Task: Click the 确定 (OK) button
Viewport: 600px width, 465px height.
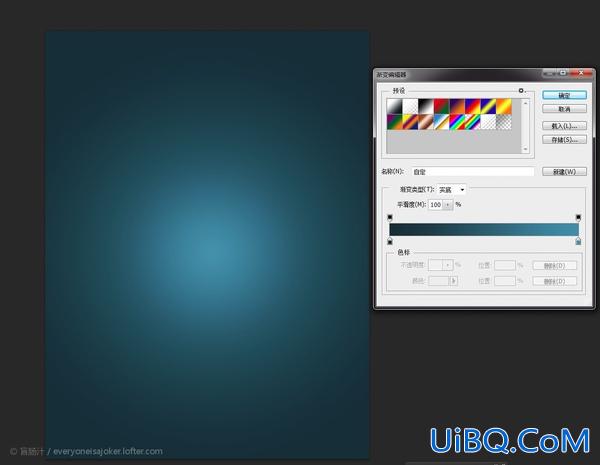Action: coord(564,95)
